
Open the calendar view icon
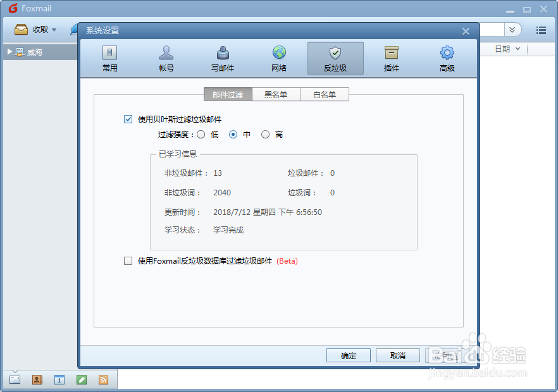(x=59, y=379)
